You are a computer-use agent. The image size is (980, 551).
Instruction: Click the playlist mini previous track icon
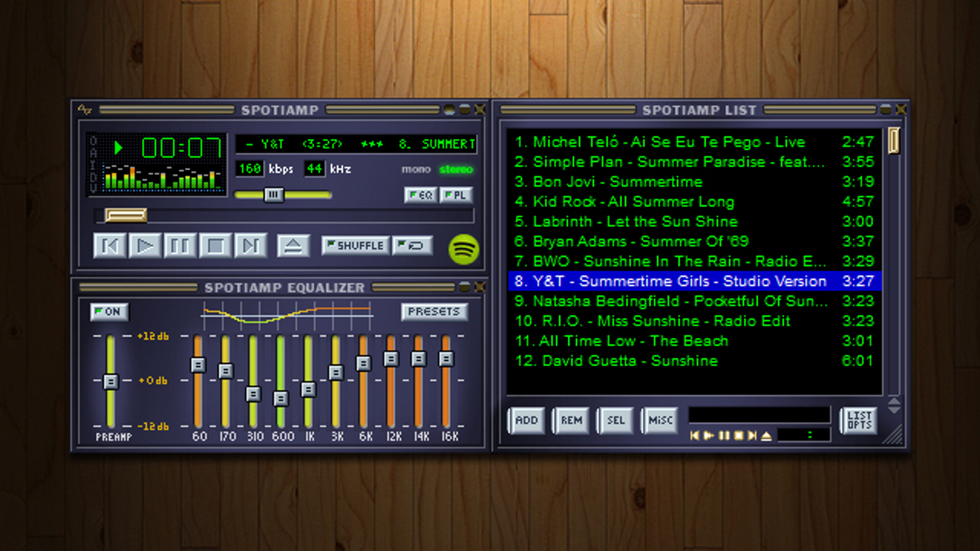click(695, 435)
